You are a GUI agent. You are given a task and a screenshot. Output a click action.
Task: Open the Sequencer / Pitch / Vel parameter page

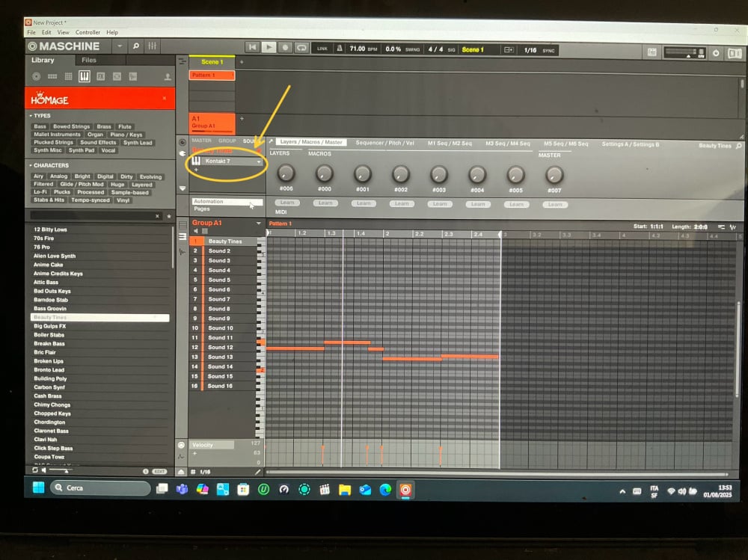[x=384, y=143]
